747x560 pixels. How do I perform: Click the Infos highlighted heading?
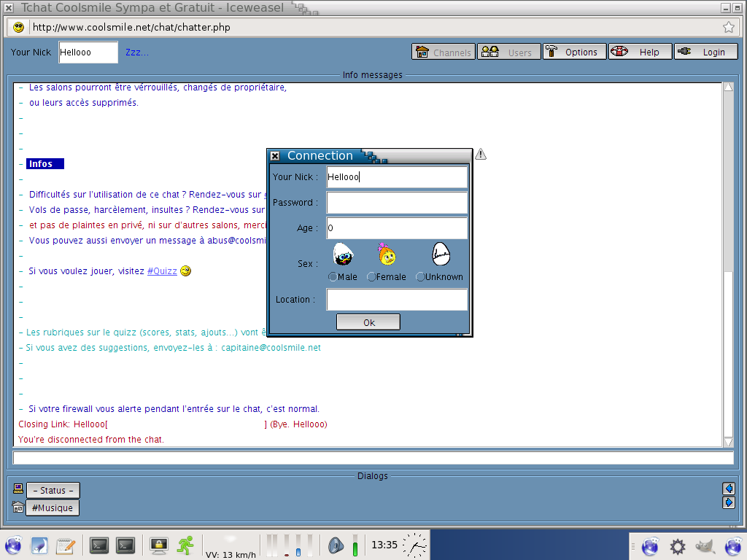click(44, 164)
